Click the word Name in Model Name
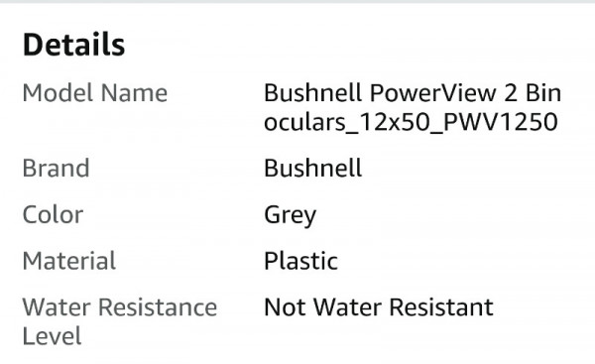Image resolution: width=595 pixels, height=364 pixels. tap(134, 93)
